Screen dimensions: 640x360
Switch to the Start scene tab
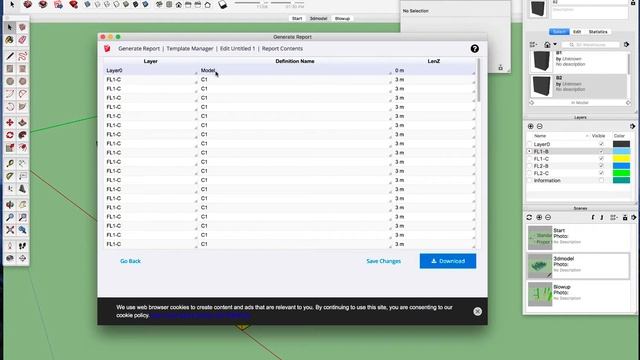tap(297, 18)
